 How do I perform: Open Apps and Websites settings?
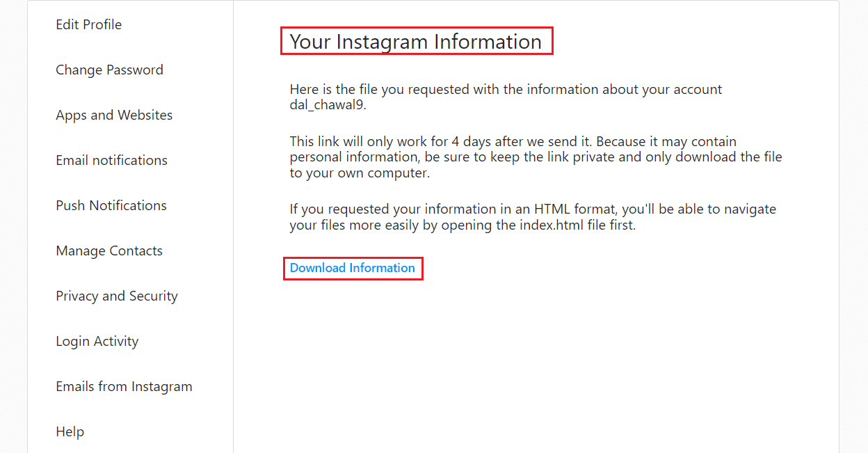114,116
